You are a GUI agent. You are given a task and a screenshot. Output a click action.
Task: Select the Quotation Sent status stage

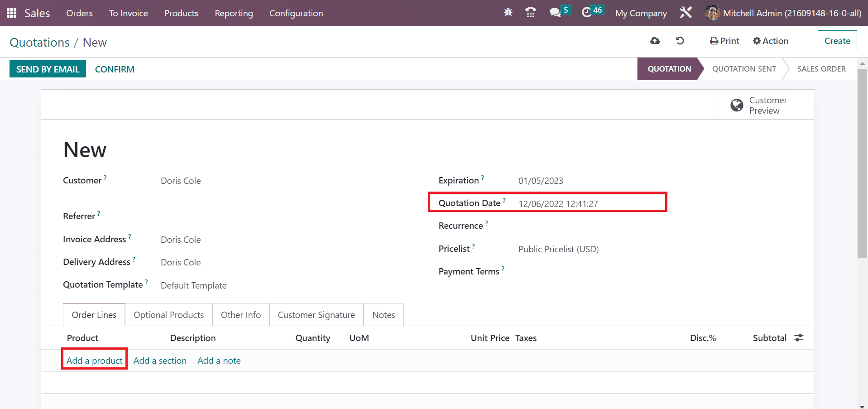pos(744,69)
